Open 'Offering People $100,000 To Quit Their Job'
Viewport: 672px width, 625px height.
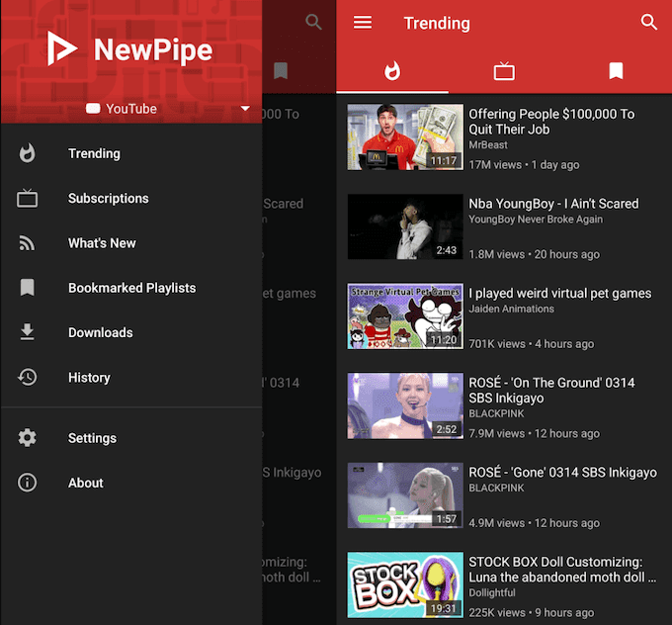[x=551, y=122]
